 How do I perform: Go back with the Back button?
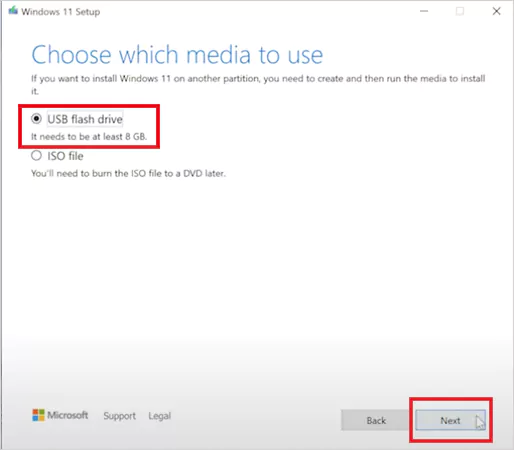click(376, 420)
